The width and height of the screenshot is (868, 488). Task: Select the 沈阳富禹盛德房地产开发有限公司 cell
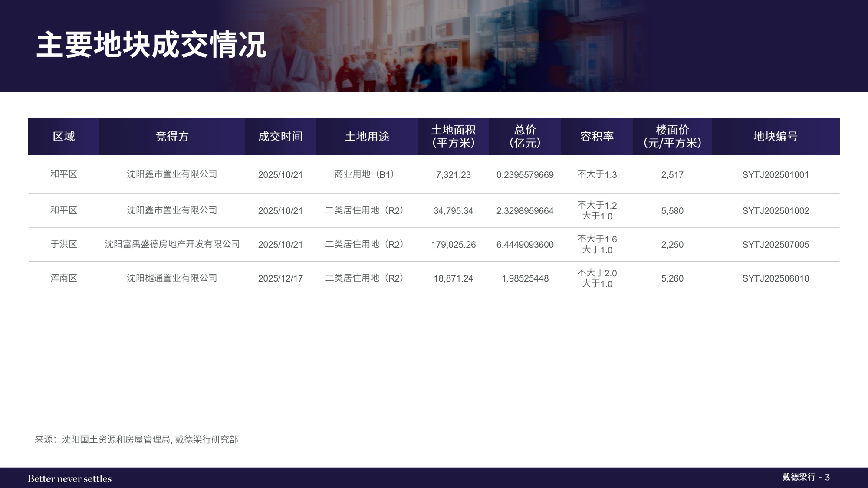click(172, 244)
